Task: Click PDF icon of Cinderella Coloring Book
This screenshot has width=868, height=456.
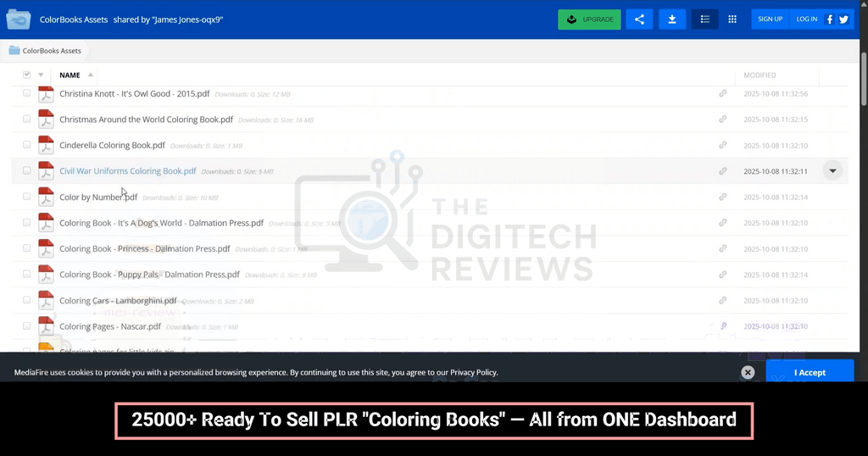Action: point(46,145)
